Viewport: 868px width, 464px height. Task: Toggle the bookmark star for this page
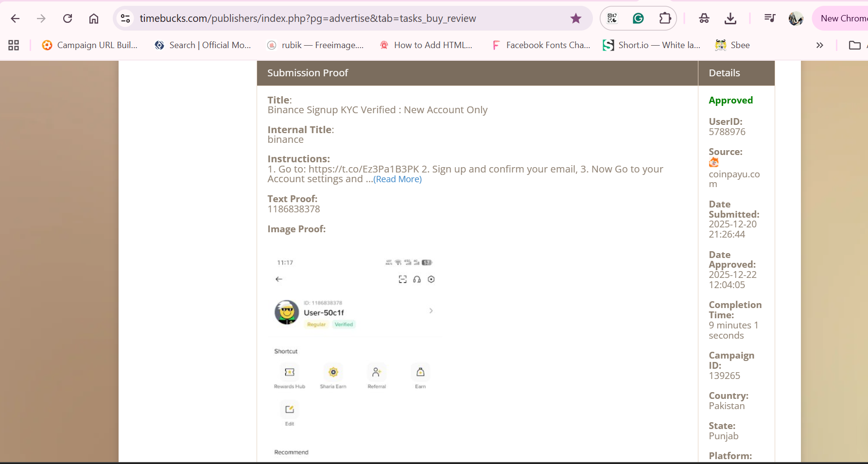coord(576,18)
